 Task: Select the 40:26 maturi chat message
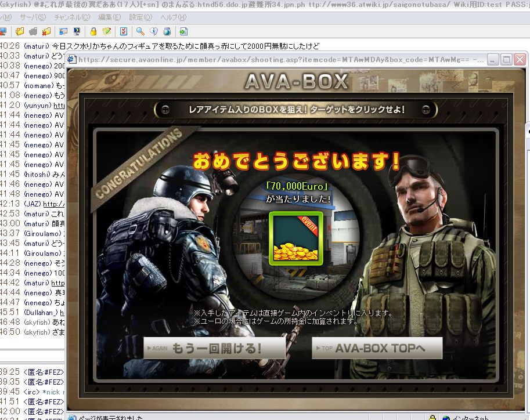(x=159, y=46)
